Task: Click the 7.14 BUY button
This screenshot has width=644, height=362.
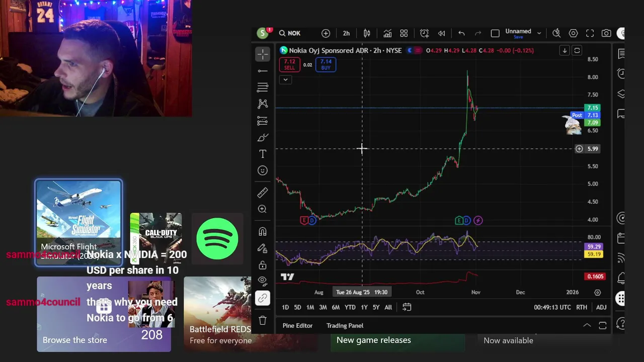Action: coord(326,65)
